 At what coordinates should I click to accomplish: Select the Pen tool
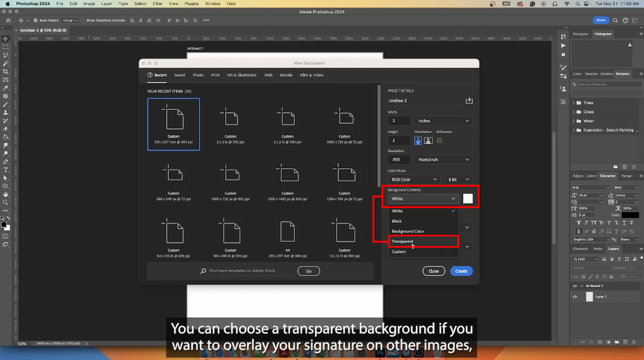point(5,162)
